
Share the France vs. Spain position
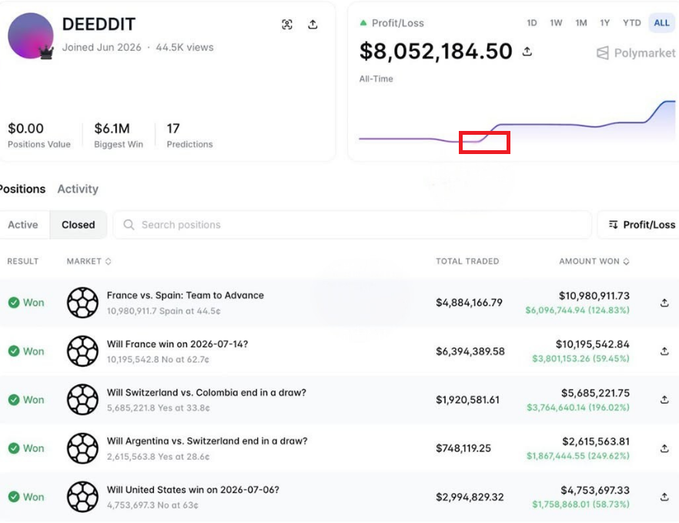664,303
